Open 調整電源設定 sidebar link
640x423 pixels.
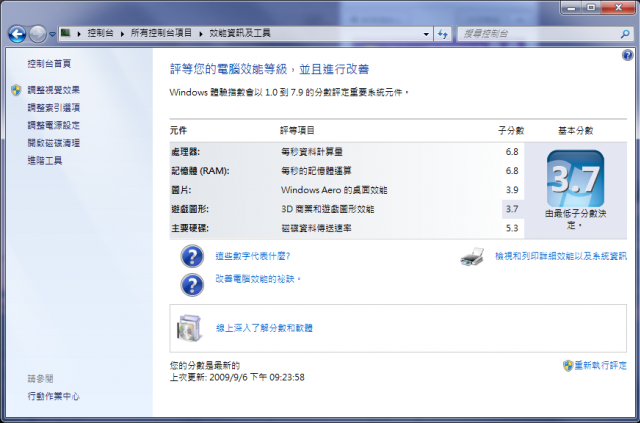point(53,125)
